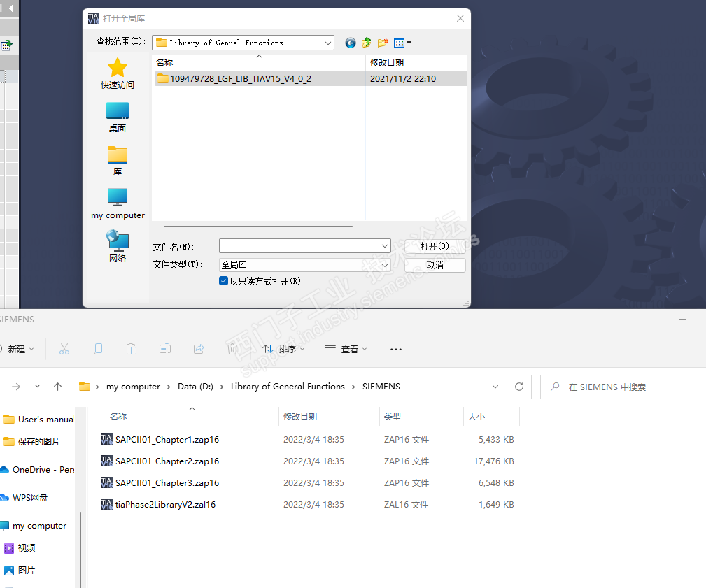Click the Paste icon in Explorer toolbar

[132, 349]
